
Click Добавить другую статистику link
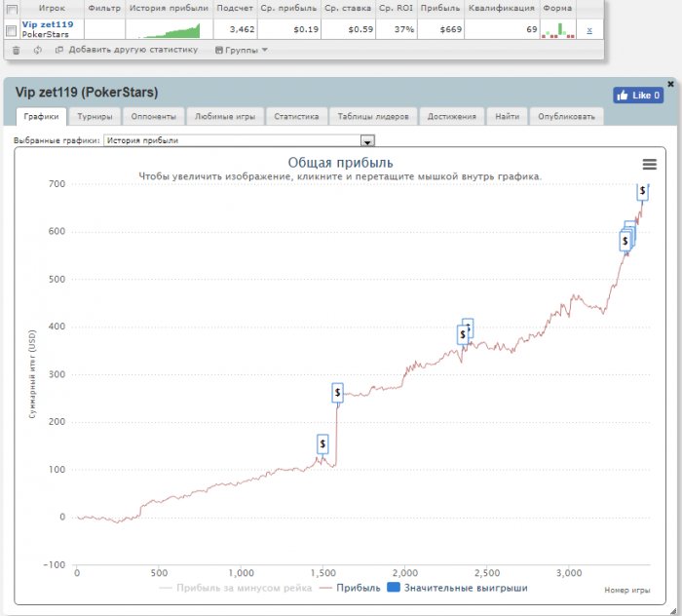(x=127, y=50)
